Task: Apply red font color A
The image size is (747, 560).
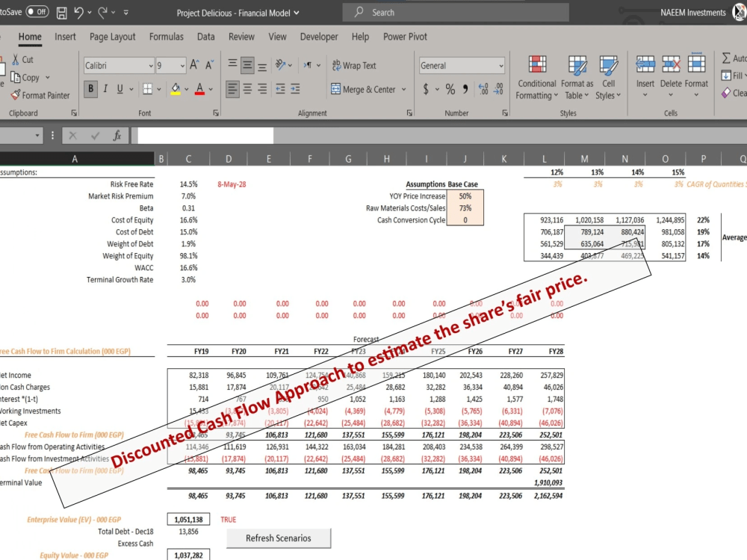Action: coord(199,89)
